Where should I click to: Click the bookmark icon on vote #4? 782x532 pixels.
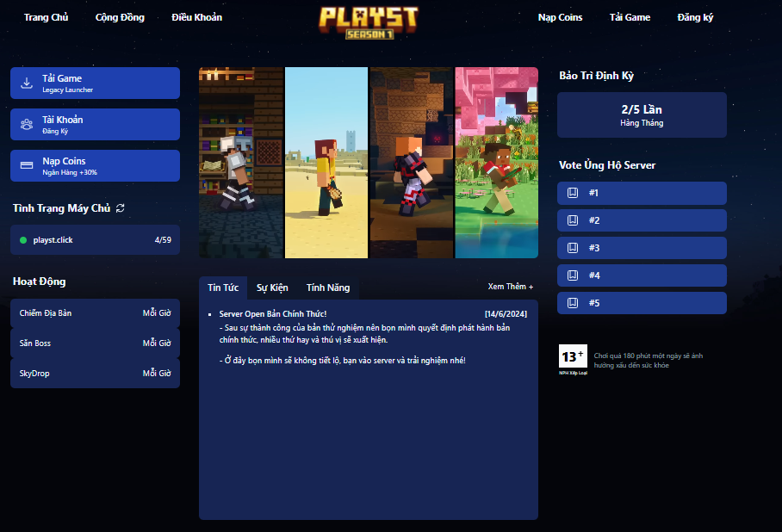[573, 275]
